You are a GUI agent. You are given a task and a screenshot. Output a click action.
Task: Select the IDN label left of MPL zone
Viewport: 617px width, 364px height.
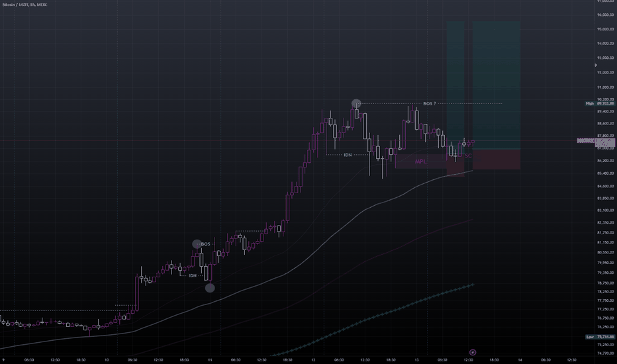click(348, 155)
